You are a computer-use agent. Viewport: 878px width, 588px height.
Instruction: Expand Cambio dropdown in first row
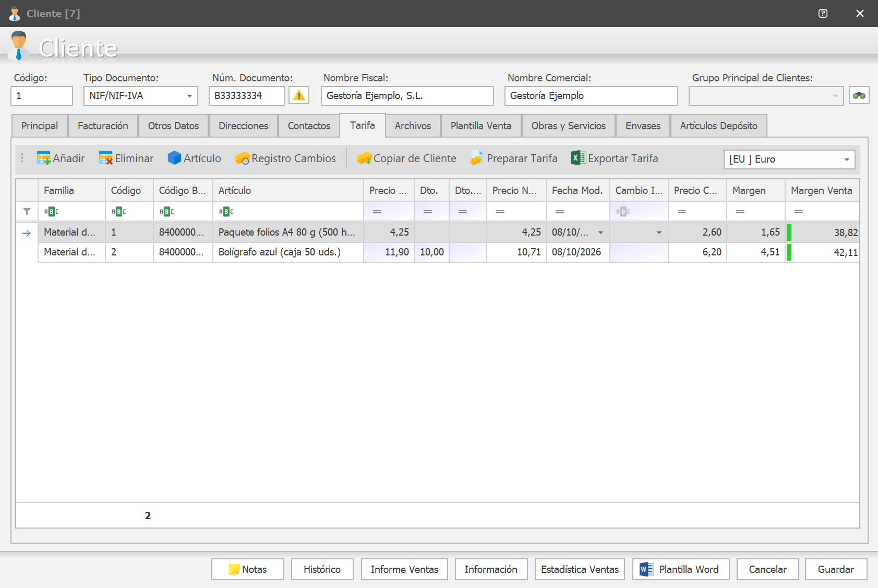coord(659,232)
